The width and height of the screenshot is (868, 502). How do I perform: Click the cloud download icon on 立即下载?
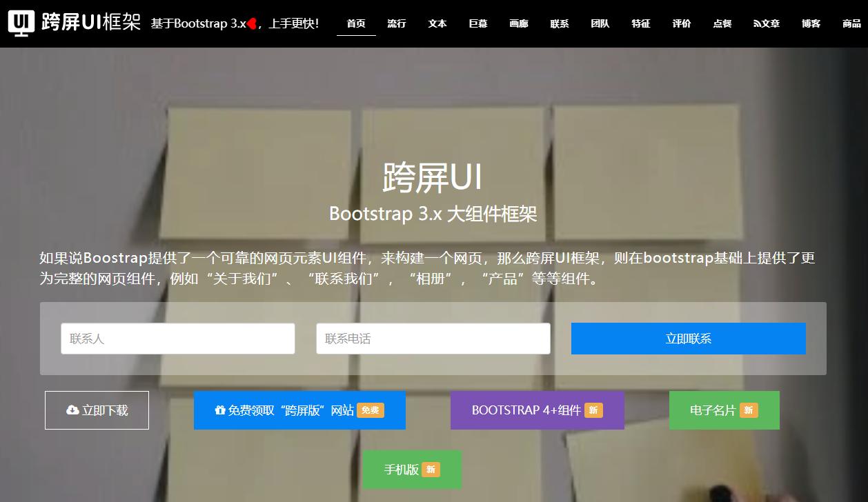[x=73, y=410]
